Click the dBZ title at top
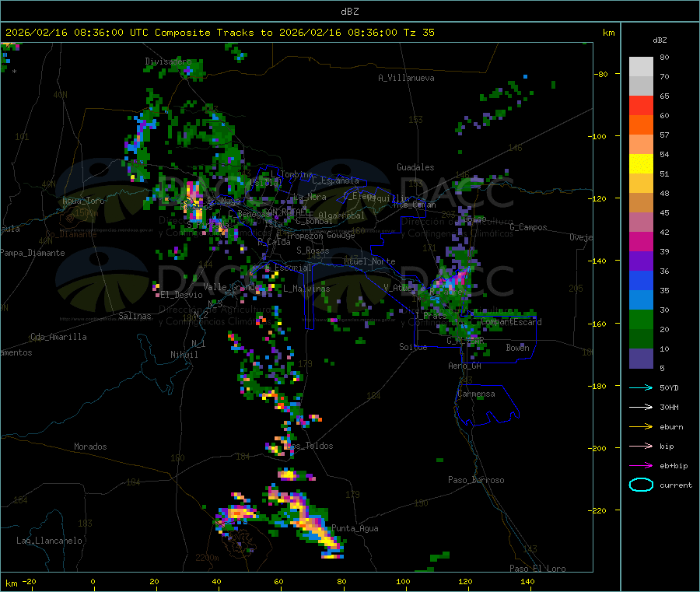 click(349, 12)
